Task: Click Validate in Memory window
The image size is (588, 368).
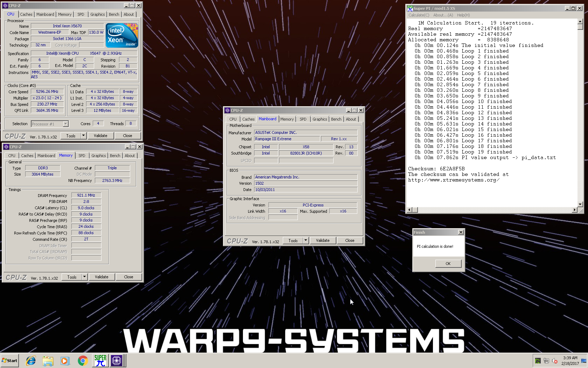Action: click(101, 277)
